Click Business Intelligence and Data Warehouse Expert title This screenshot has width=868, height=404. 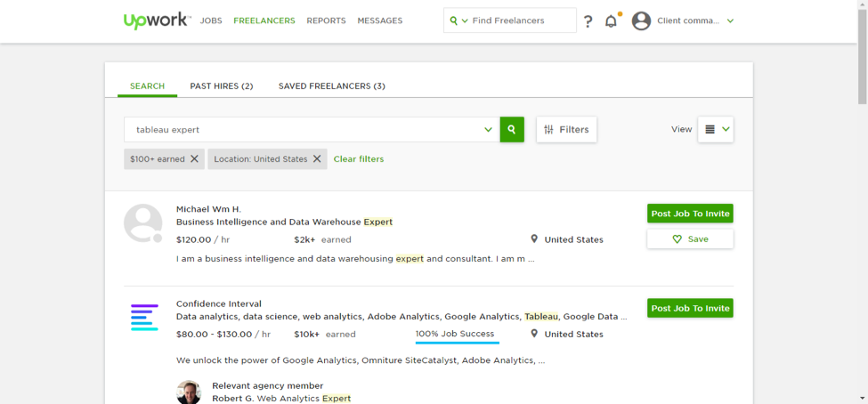point(284,222)
